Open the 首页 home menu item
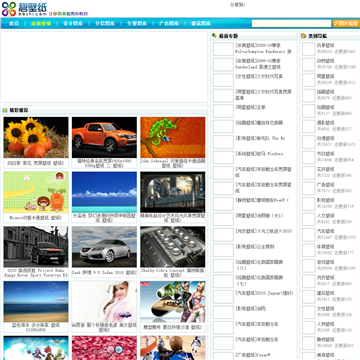The image size is (360, 360). coord(14,23)
